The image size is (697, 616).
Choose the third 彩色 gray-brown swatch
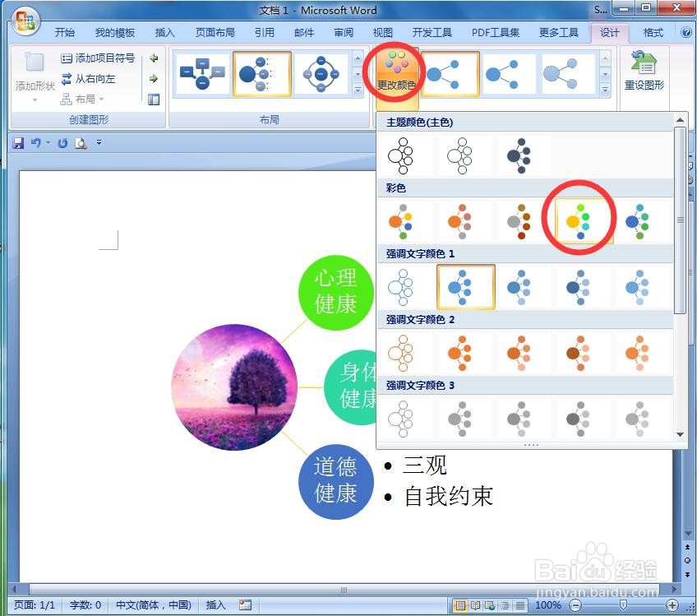pyautogui.click(x=519, y=221)
